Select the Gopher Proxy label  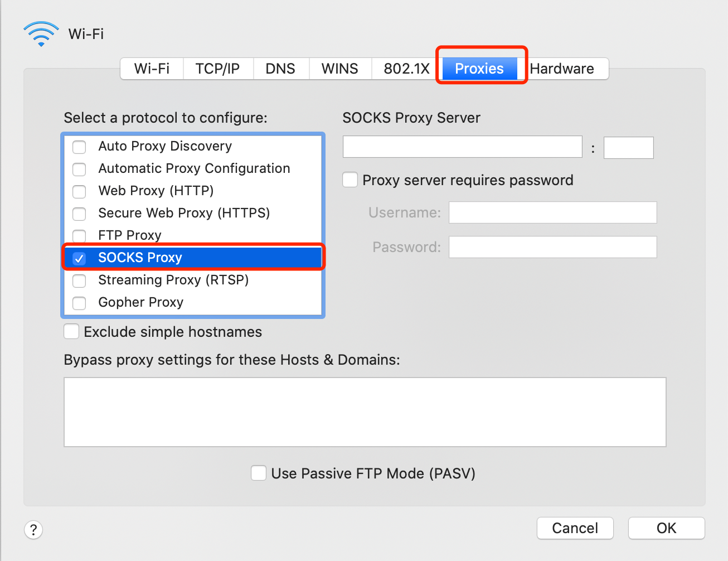click(140, 302)
